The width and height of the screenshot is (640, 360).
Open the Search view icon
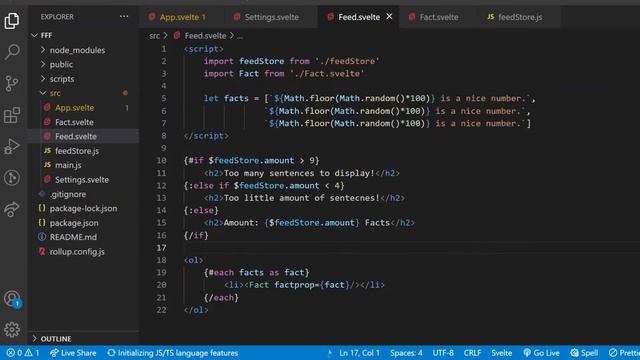[11, 52]
